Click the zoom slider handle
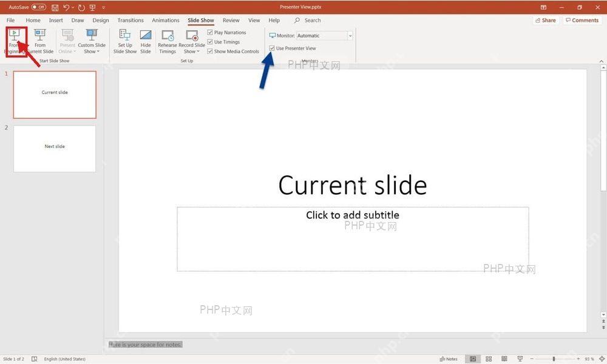This screenshot has height=364, width=607. 554,359
